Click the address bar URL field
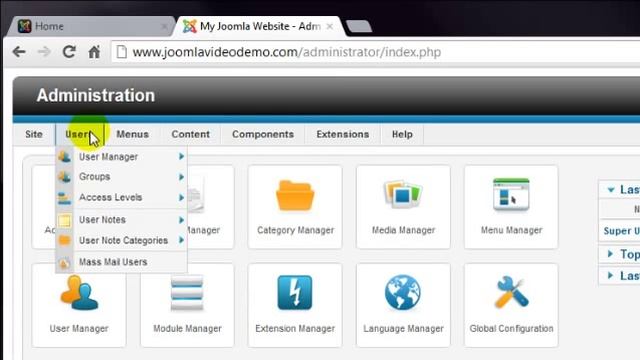 376,52
